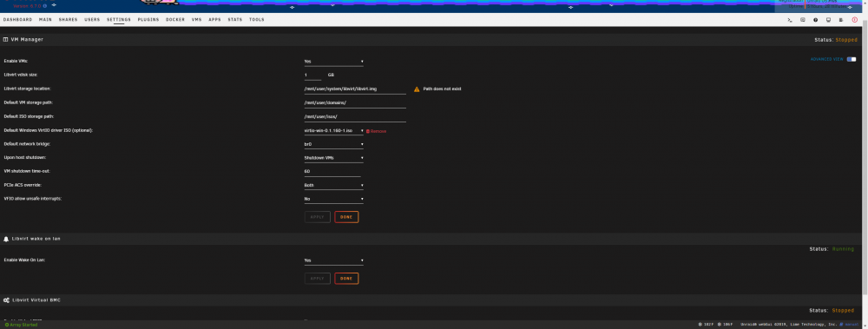
Task: Click the Libvirt storage location field
Action: tap(355, 89)
